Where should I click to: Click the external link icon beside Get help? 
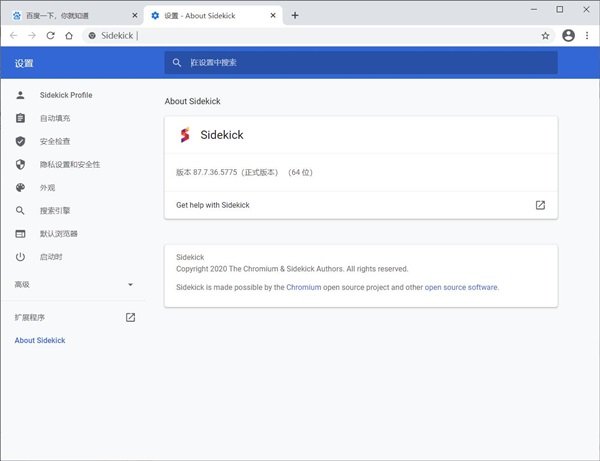pyautogui.click(x=540, y=205)
